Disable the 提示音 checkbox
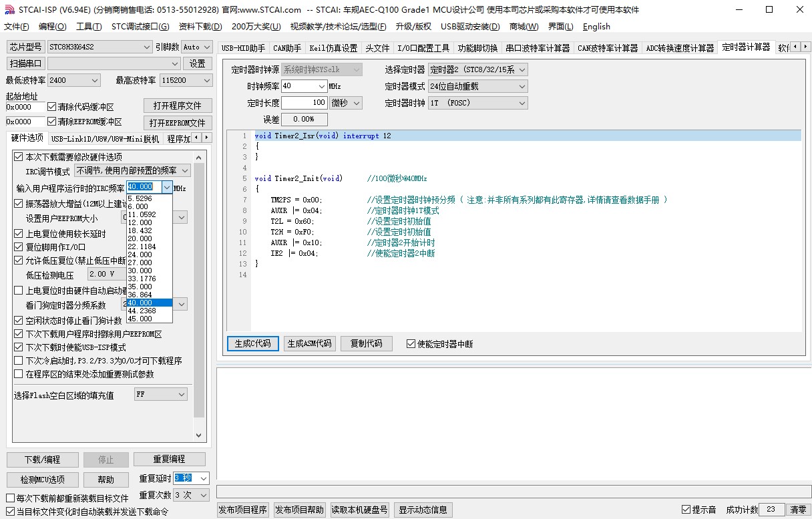 (686, 510)
